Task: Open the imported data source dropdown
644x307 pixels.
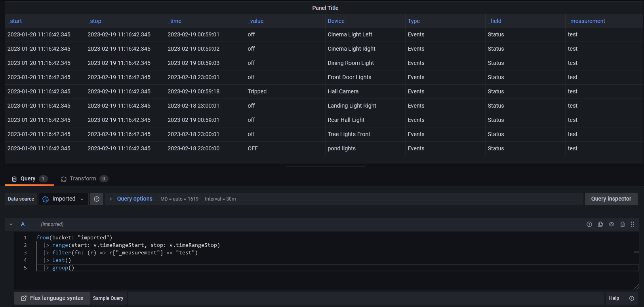Action: [64, 199]
